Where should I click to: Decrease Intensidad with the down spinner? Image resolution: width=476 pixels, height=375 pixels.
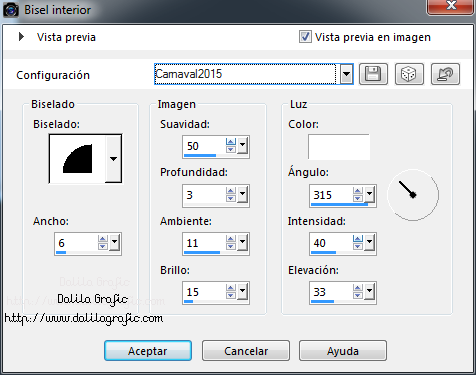tap(358, 247)
